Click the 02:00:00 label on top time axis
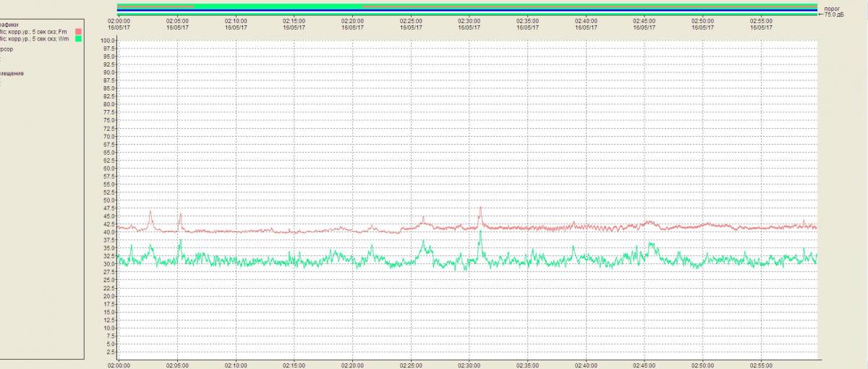 (x=118, y=22)
